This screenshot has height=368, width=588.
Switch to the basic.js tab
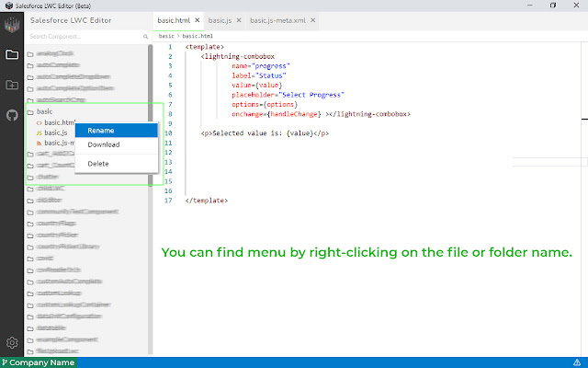point(219,18)
